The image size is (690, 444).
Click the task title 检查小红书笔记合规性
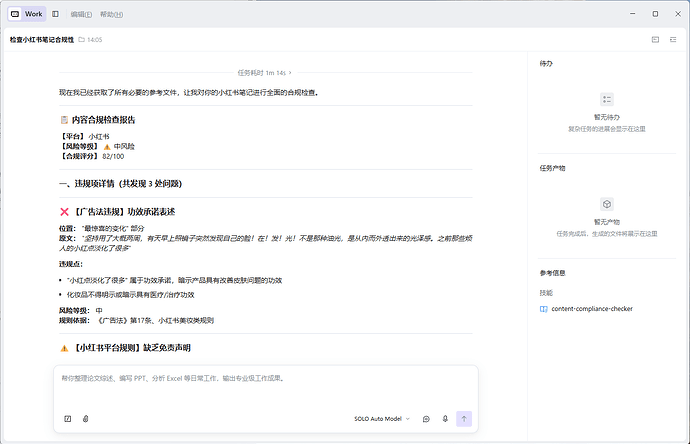pyautogui.click(x=42, y=40)
